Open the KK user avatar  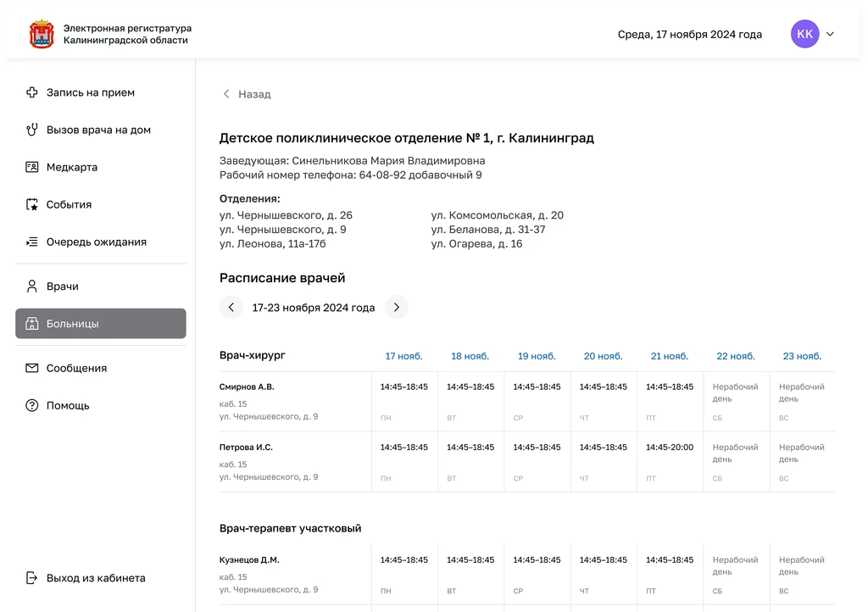804,34
